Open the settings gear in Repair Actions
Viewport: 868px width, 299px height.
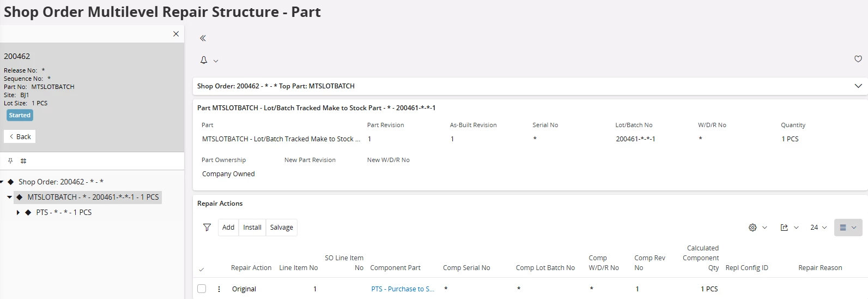tap(752, 228)
